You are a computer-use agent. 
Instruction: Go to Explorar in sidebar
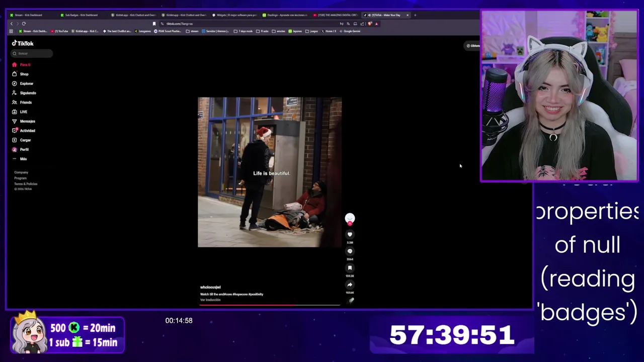point(23,83)
